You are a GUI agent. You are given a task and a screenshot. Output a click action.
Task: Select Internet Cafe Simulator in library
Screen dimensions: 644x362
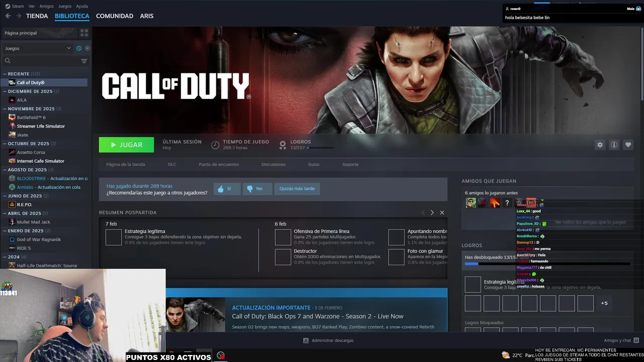(45, 161)
